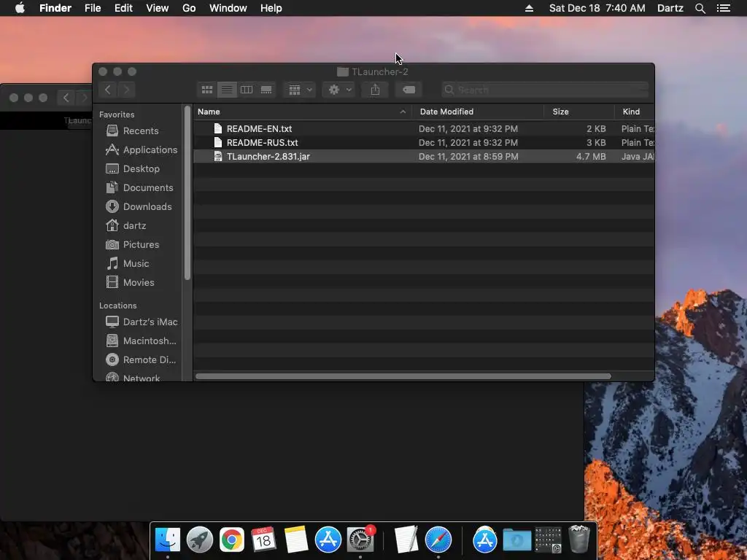Image resolution: width=747 pixels, height=560 pixels.
Task: Open Spotlight search in menu bar
Action: (700, 8)
